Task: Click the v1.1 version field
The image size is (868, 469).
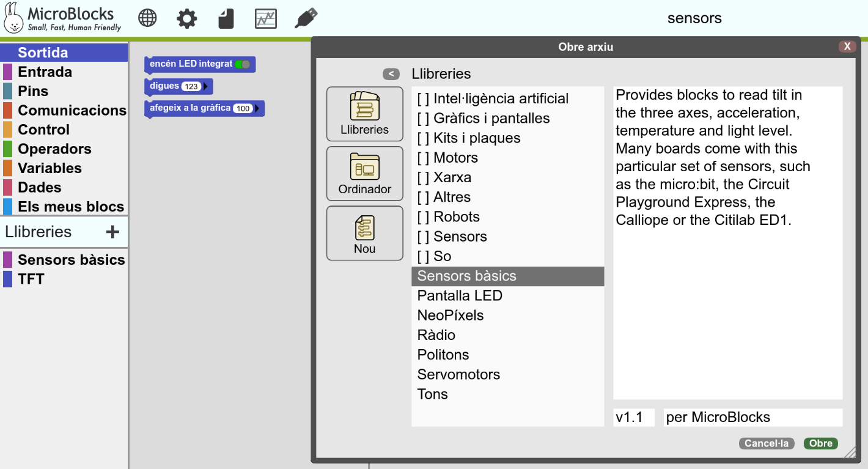Action: point(634,418)
